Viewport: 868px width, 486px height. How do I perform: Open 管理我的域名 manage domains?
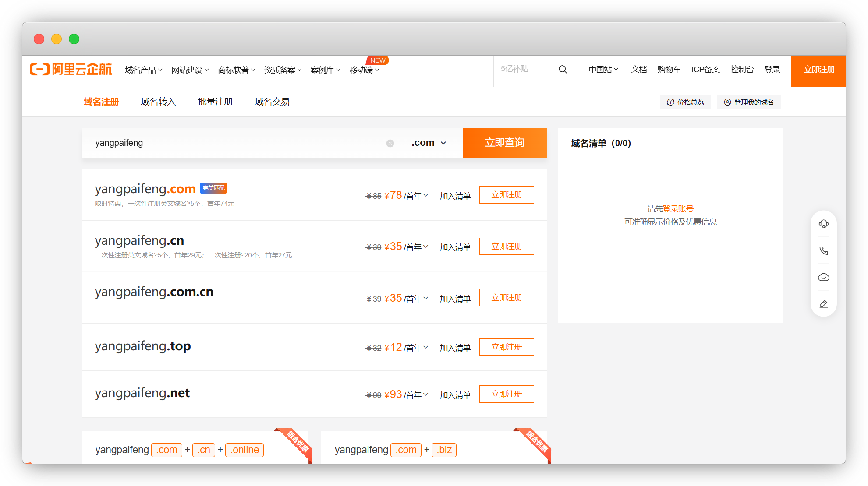point(749,102)
